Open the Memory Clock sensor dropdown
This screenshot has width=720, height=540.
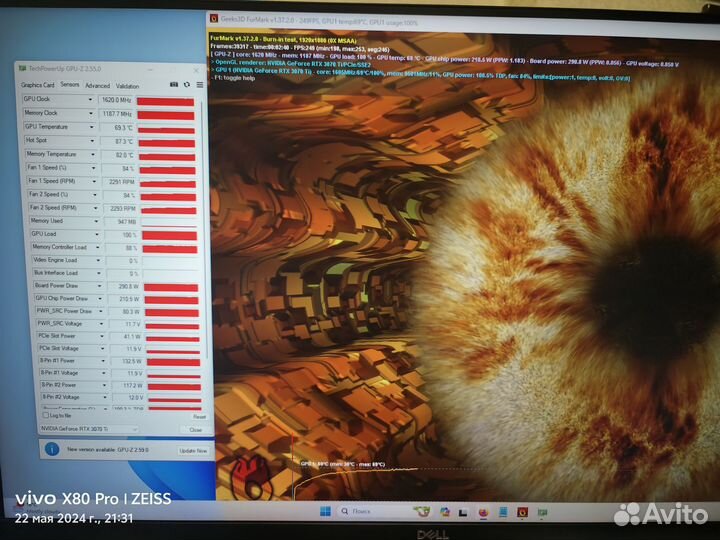click(91, 113)
